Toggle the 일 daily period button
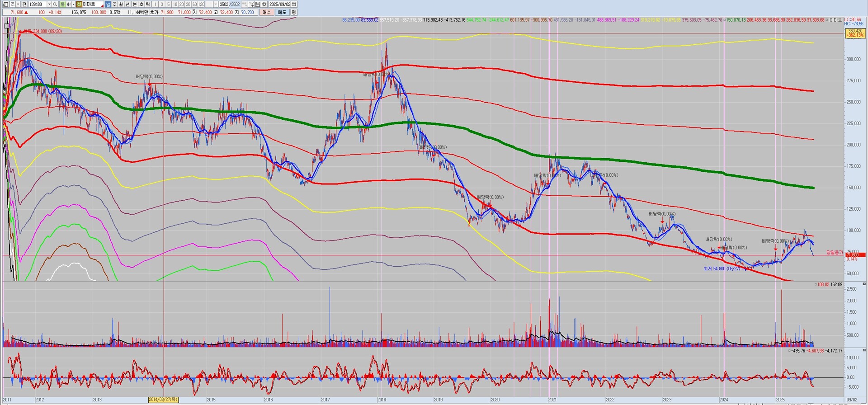Screen dimensions: 868x405 pyautogui.click(x=108, y=5)
